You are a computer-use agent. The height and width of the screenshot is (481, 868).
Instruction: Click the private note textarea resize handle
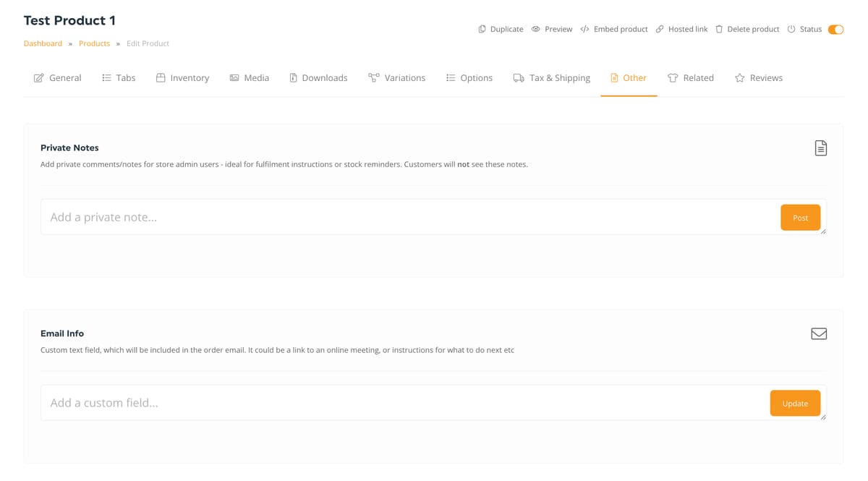(823, 231)
